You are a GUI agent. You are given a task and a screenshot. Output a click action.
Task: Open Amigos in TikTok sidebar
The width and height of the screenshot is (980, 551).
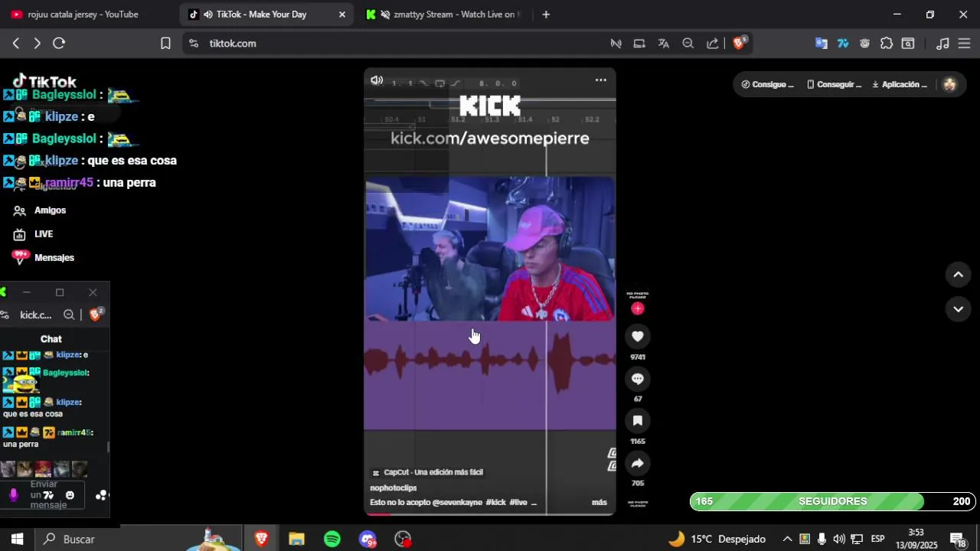coord(40,210)
